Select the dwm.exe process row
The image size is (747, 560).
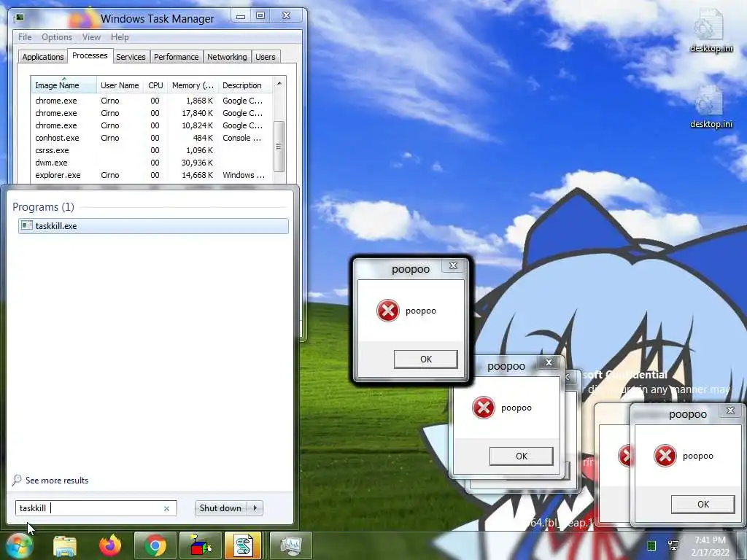click(x=152, y=163)
